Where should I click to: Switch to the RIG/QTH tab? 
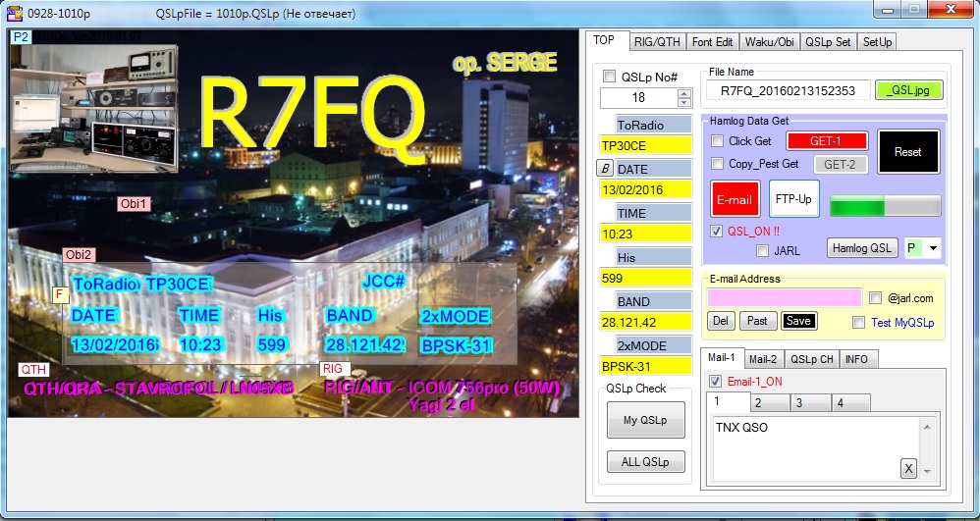coord(657,42)
